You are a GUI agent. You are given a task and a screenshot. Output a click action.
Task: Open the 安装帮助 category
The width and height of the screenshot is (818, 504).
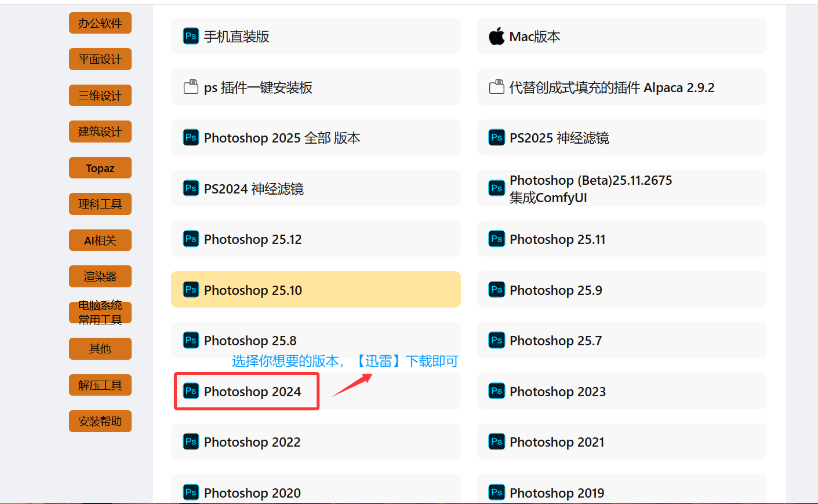(x=100, y=421)
